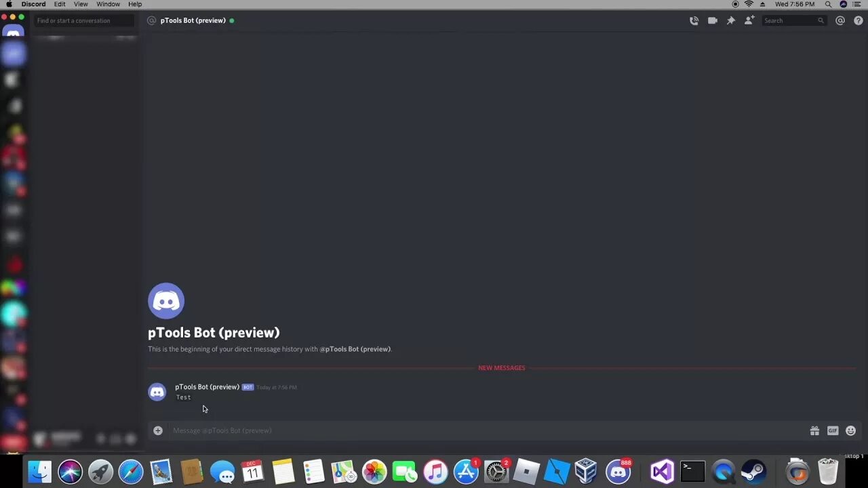Open Roblox from the Dock
Screen dimensions: 868x488
527,472
